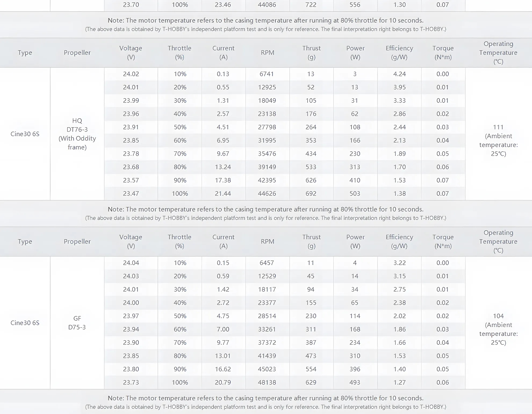Select 80% throttle in HQ DT76-3 table

(x=180, y=167)
